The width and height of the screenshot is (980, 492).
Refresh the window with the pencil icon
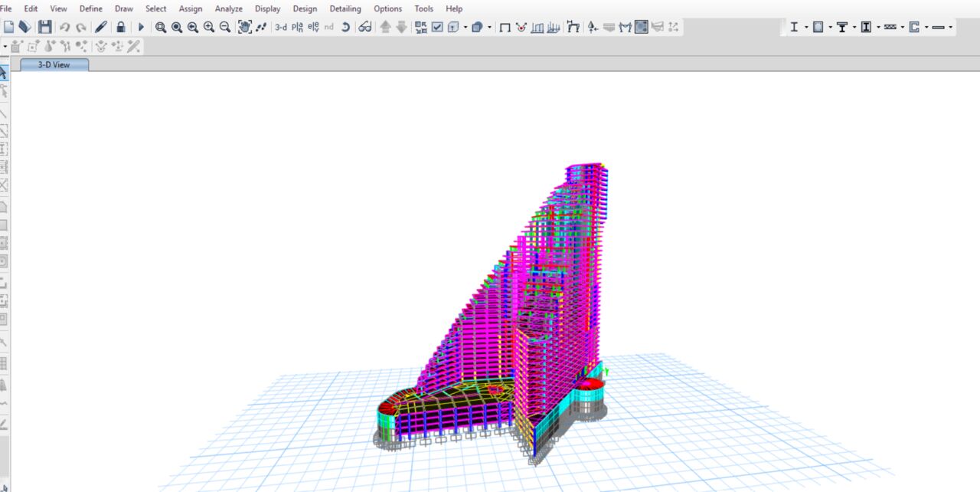[101, 27]
